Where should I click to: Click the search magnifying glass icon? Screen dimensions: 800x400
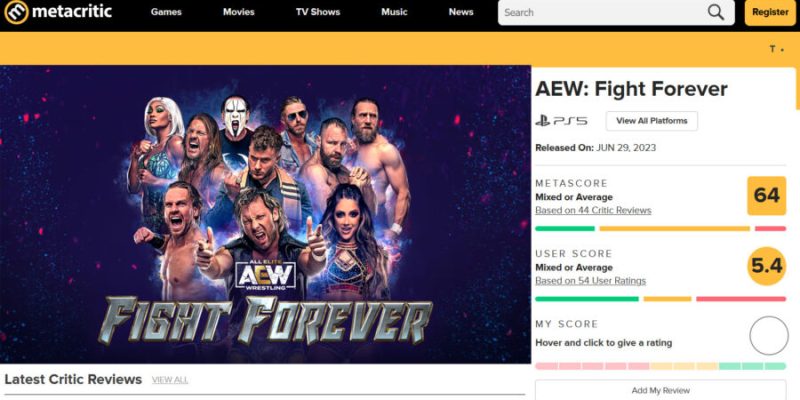click(716, 13)
